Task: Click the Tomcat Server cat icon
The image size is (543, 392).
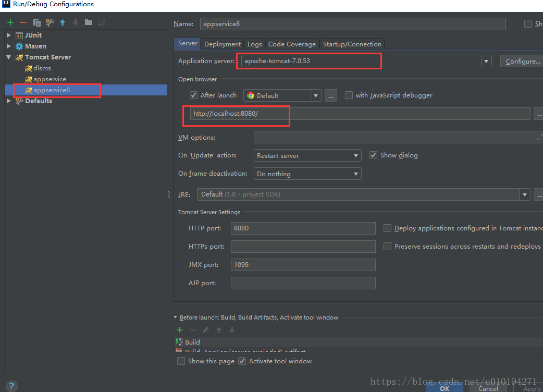Action: click(19, 57)
